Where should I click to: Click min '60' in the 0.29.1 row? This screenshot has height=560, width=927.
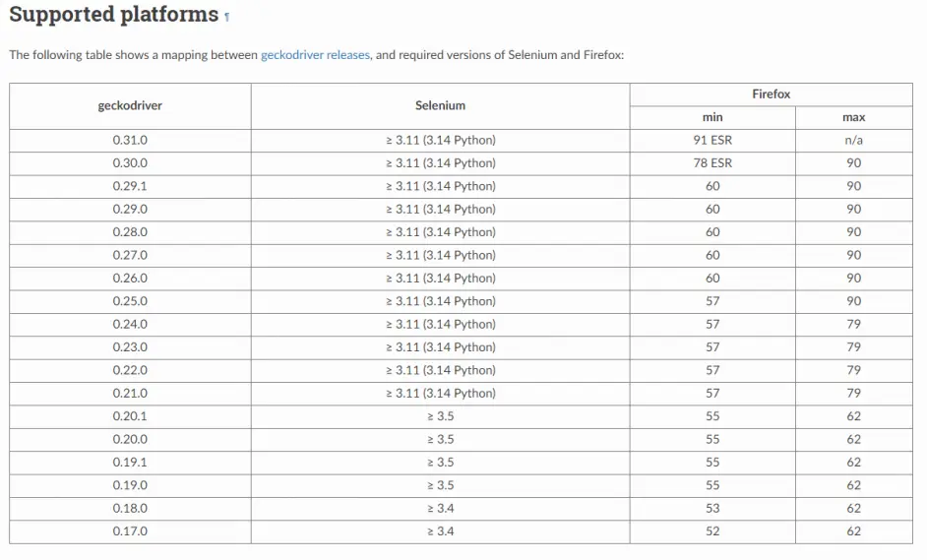(x=712, y=187)
